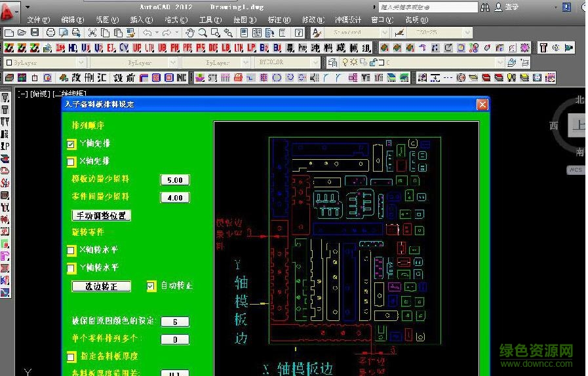Viewport: 588px width, 376px height.
Task: Click the WCS coordinate system label
Action: tap(576, 170)
